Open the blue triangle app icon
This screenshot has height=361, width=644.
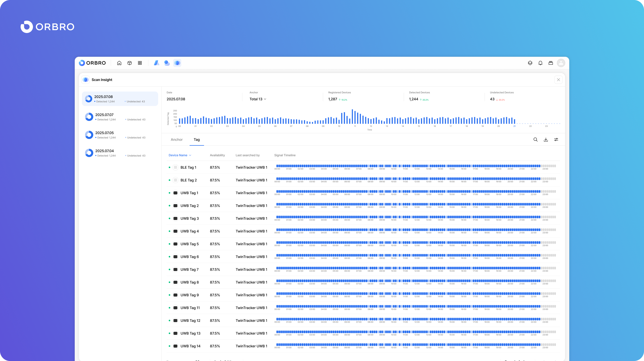[156, 63]
